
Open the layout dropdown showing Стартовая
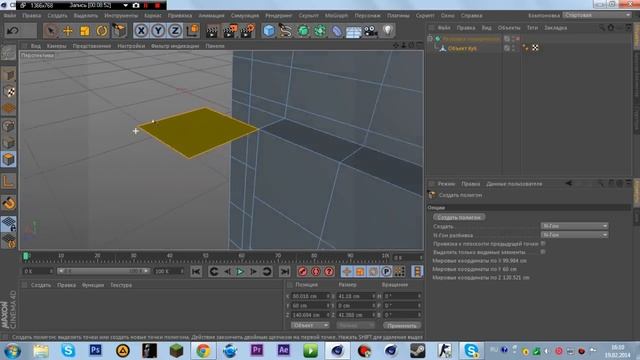(x=597, y=15)
